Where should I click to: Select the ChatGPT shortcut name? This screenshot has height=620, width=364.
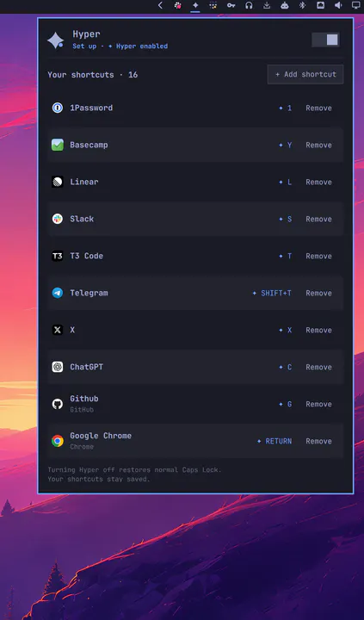click(x=87, y=367)
